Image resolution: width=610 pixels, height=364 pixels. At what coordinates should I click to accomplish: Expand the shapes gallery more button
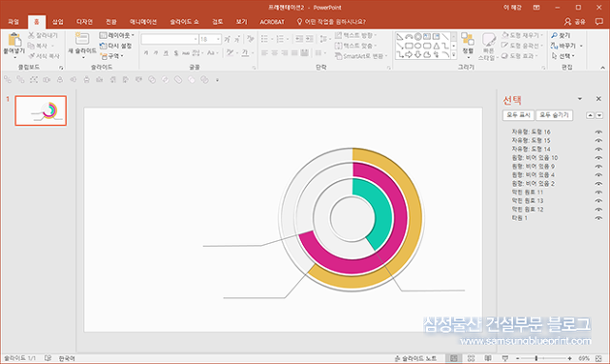453,55
